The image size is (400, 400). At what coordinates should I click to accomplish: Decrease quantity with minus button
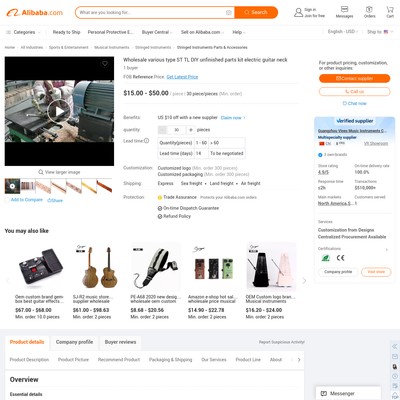coord(162,130)
